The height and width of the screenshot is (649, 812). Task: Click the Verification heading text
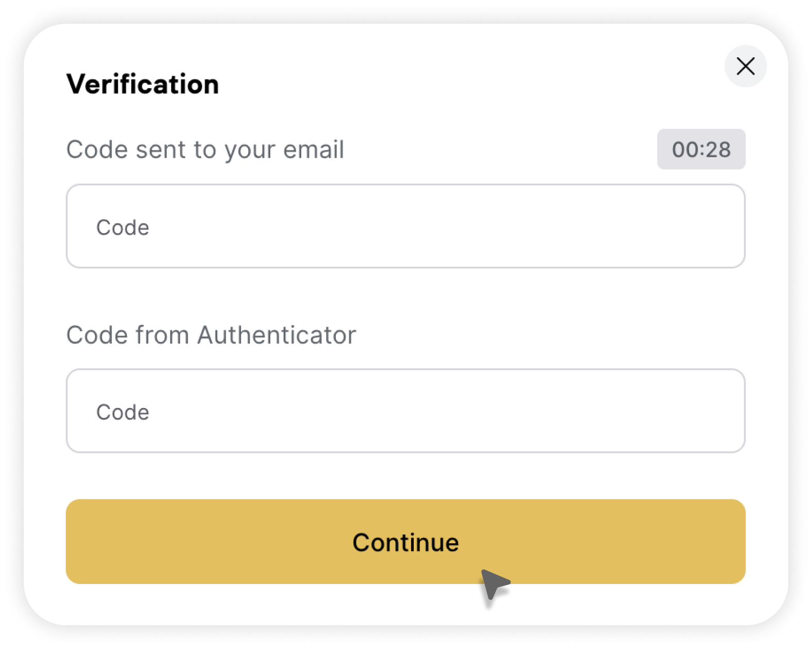pos(143,84)
